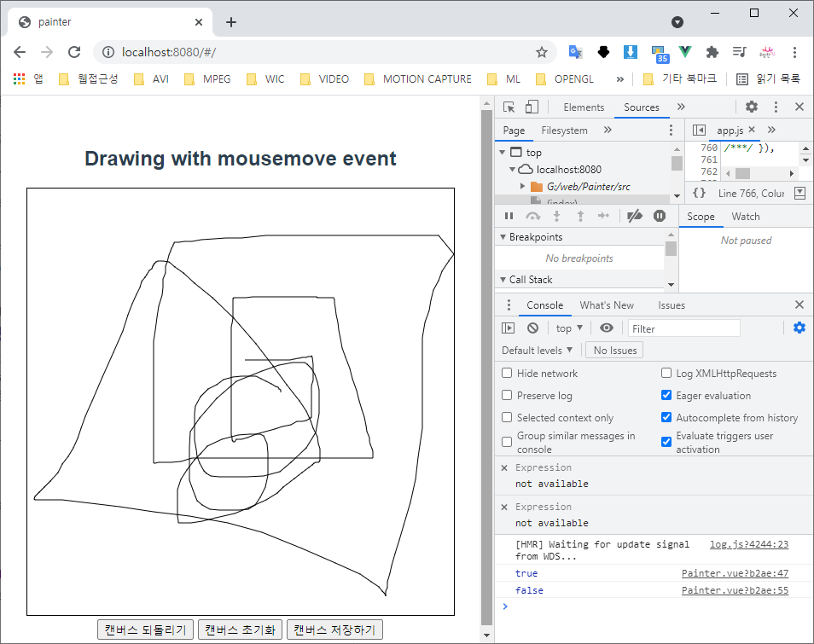Screen dimensions: 814x644
Task: Show more bookmarks chevron
Action: click(619, 78)
